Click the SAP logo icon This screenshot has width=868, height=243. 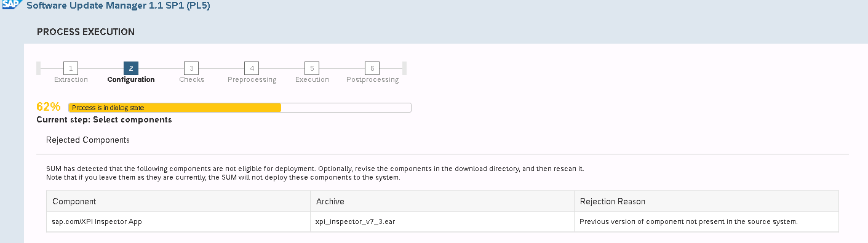pyautogui.click(x=12, y=5)
